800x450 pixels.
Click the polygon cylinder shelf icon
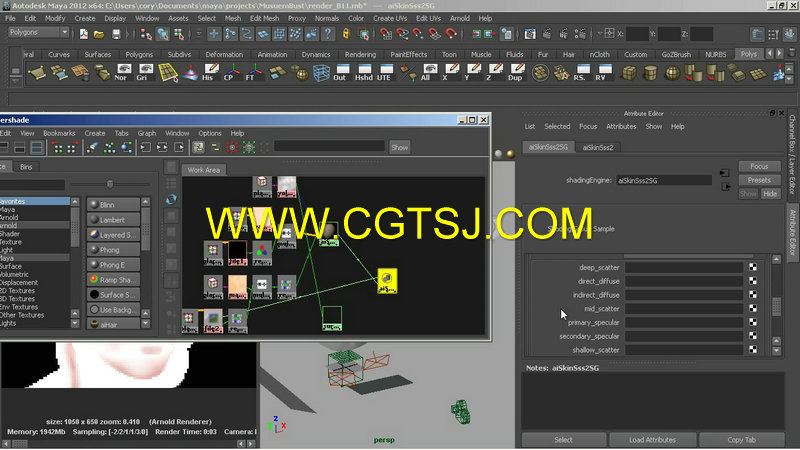pos(650,72)
